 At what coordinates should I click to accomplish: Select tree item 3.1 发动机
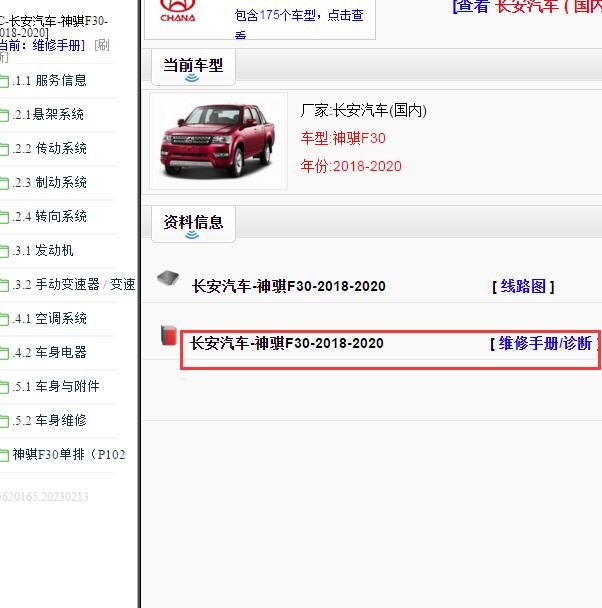pyautogui.click(x=43, y=250)
